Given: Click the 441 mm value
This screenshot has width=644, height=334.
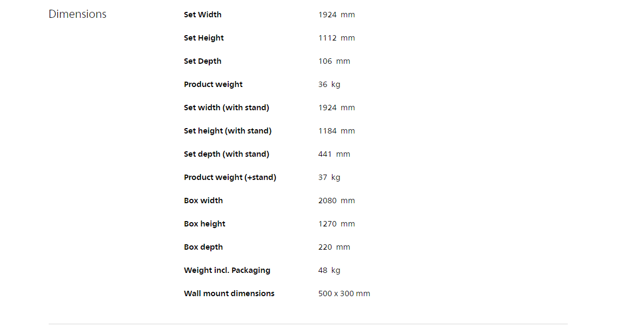Looking at the screenshot, I should (x=334, y=154).
